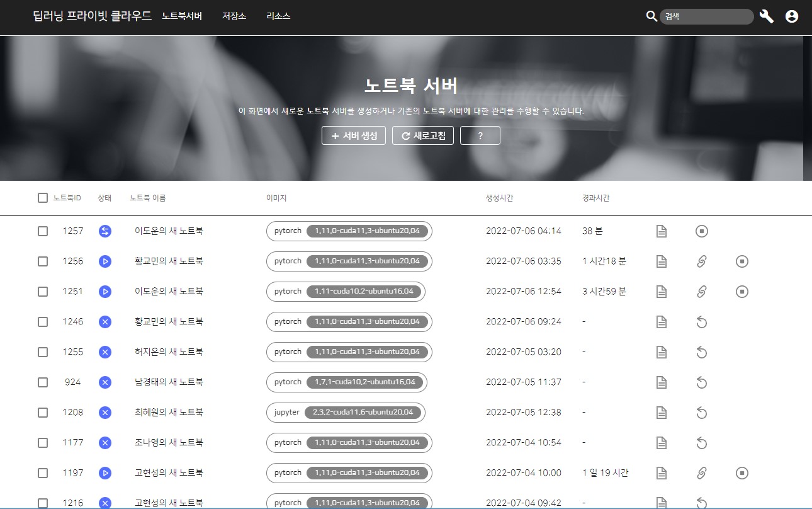View log document for notebook 1177
The height and width of the screenshot is (509, 812).
pyautogui.click(x=662, y=443)
